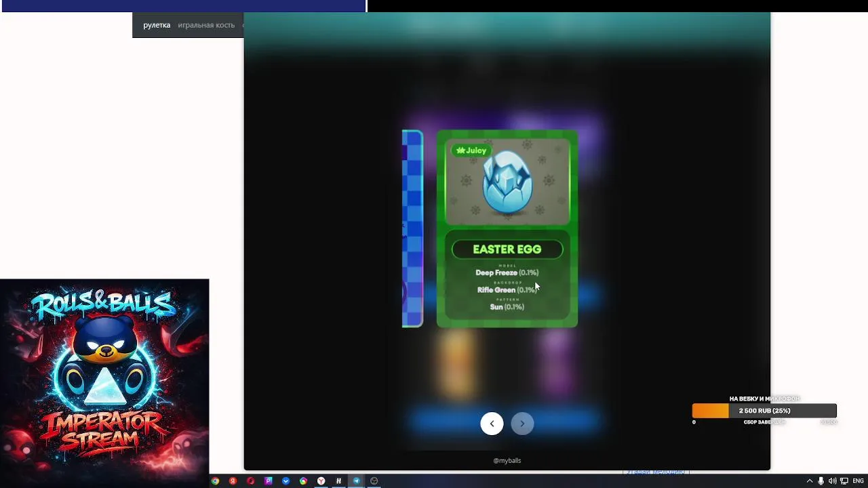Open Yandex red icon in the taskbar
This screenshot has width=868, height=488.
point(233,481)
